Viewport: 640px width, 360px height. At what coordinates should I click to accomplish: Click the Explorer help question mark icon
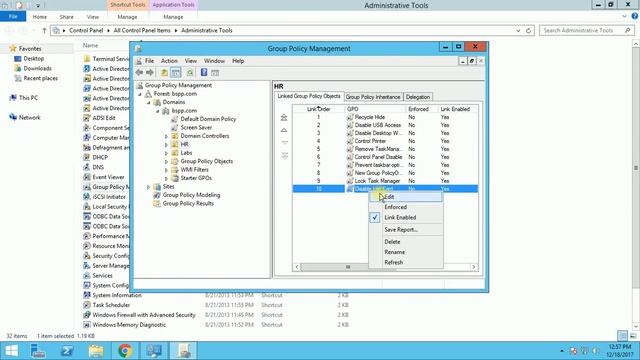635,16
